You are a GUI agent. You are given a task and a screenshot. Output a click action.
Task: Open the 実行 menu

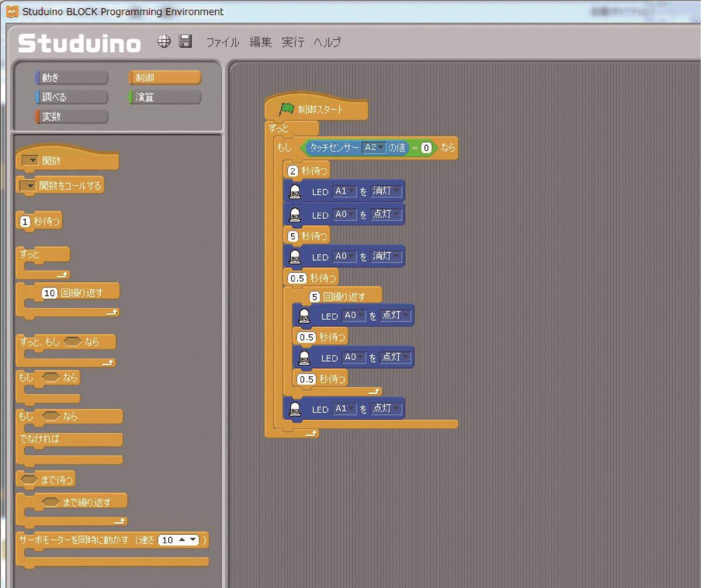(x=293, y=42)
